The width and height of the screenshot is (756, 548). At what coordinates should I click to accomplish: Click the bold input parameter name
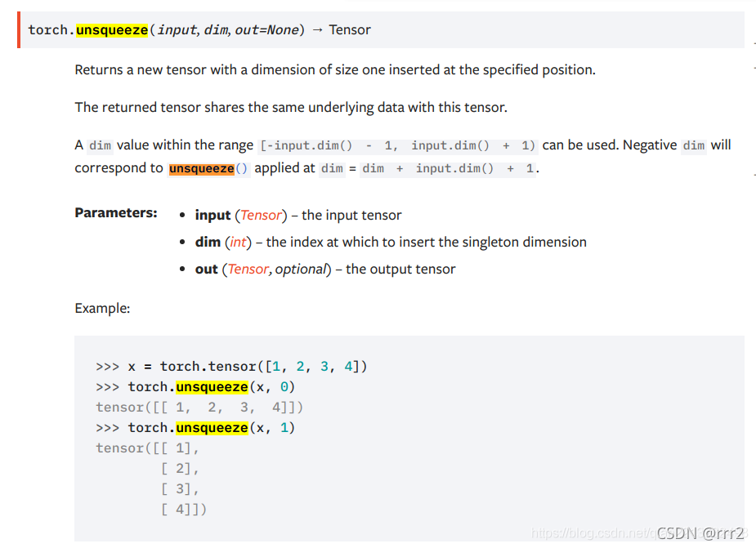click(x=212, y=215)
